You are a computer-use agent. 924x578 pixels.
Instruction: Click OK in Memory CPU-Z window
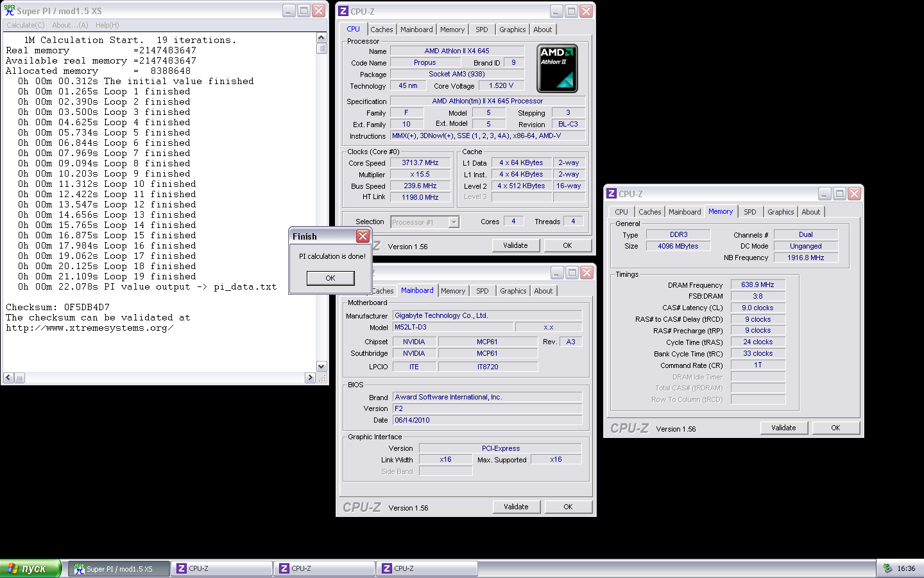click(835, 428)
